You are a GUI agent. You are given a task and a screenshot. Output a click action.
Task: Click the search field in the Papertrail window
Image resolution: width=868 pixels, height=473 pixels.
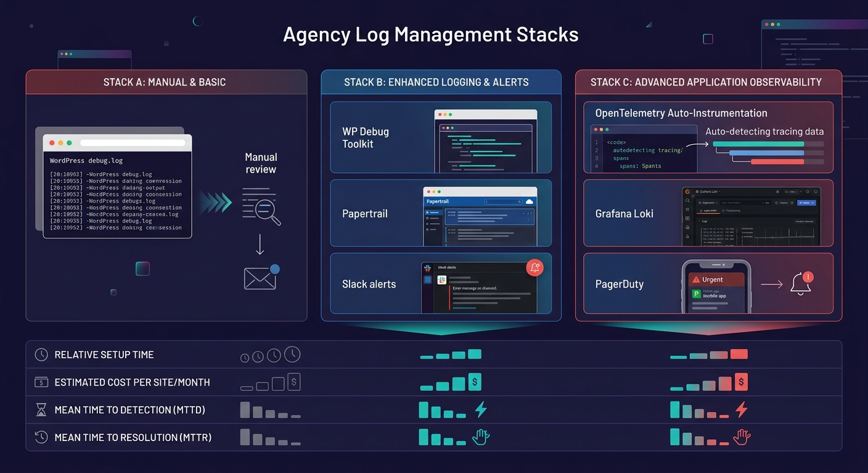point(503,201)
